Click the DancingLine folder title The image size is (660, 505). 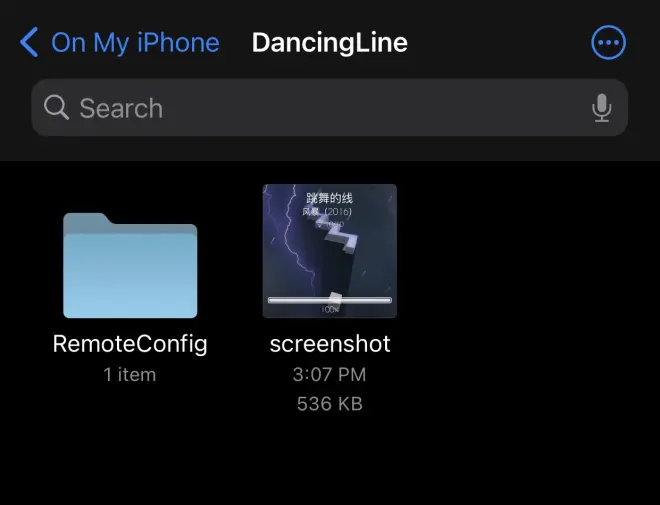click(330, 42)
